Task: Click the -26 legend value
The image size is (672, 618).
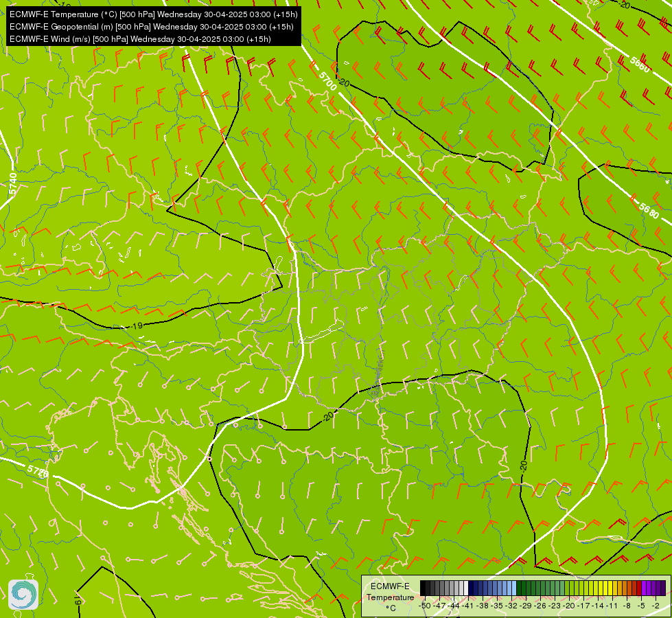Action: pos(540,606)
